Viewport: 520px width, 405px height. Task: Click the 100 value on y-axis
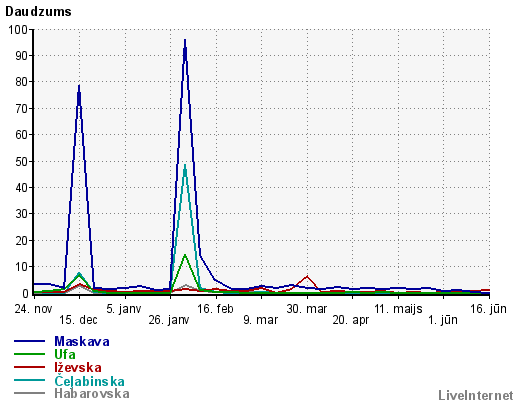pos(18,30)
